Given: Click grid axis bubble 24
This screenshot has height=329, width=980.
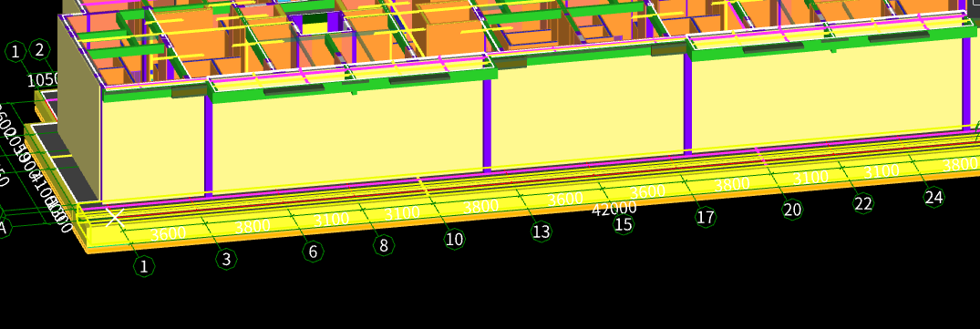Looking at the screenshot, I should [934, 198].
